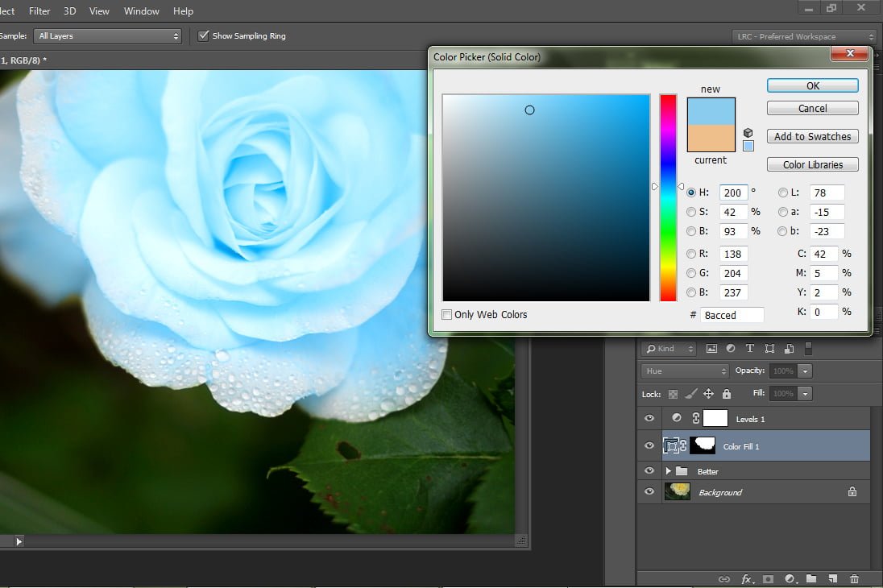Select the L lightness radio button
The width and height of the screenshot is (883, 588).
click(783, 193)
